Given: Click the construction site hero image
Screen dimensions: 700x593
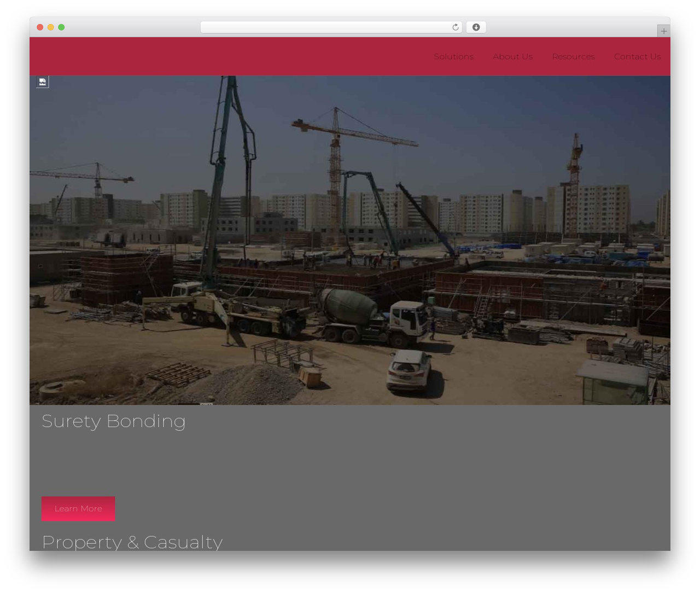Looking at the screenshot, I should 350,241.
